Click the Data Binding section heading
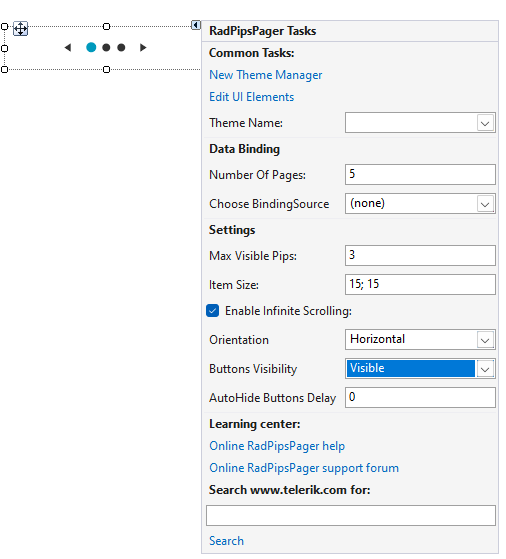This screenshot has width=506, height=559. [x=245, y=149]
